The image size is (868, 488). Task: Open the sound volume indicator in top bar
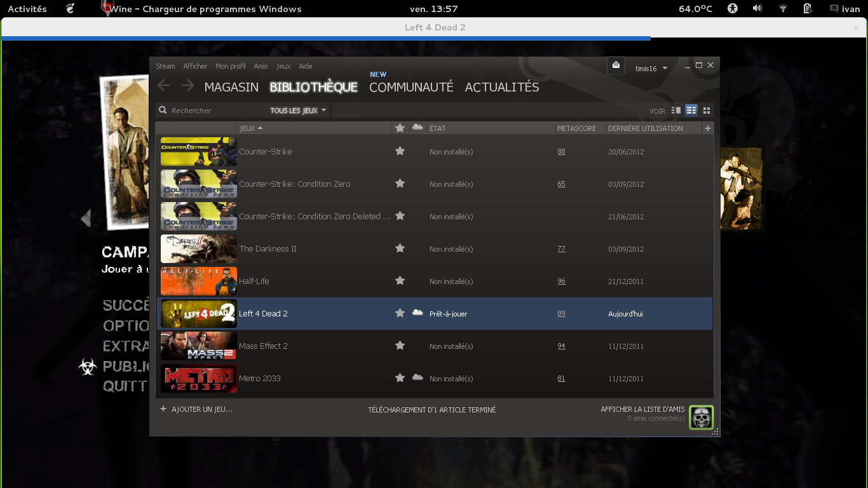pos(757,8)
